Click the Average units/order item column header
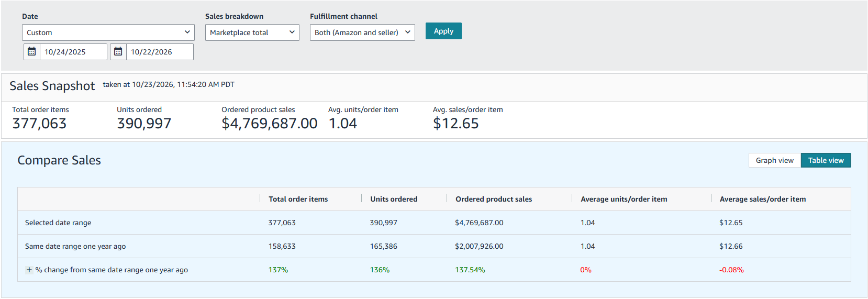The height and width of the screenshot is (299, 868). pyautogui.click(x=624, y=199)
